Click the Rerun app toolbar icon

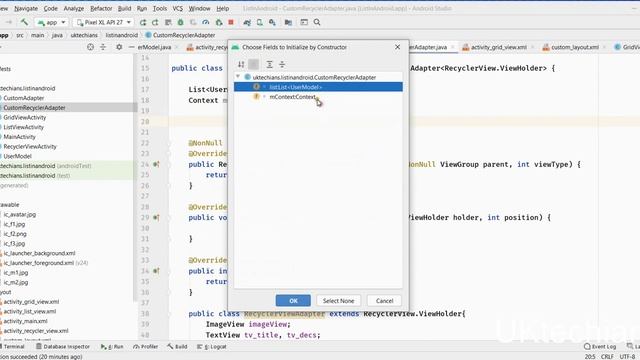pos(142,22)
